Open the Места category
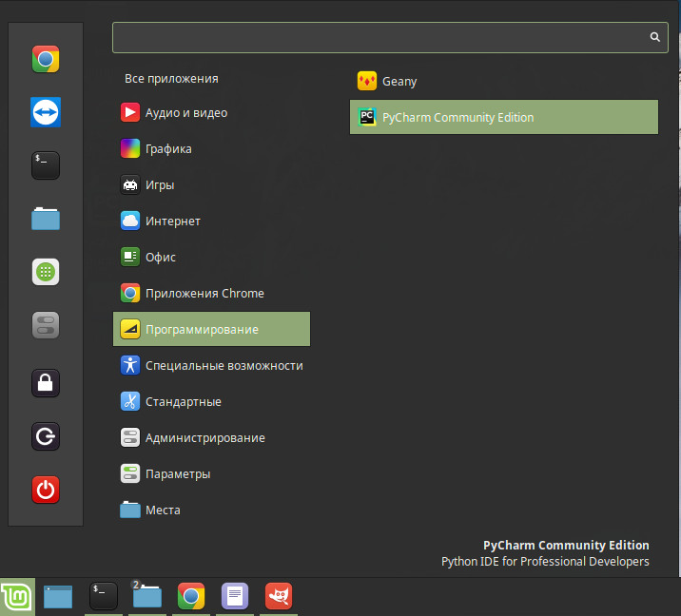 click(211, 510)
